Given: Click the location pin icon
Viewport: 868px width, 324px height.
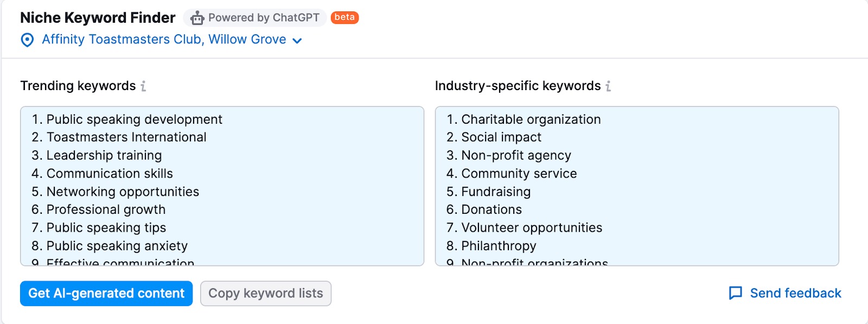Looking at the screenshot, I should click(27, 40).
